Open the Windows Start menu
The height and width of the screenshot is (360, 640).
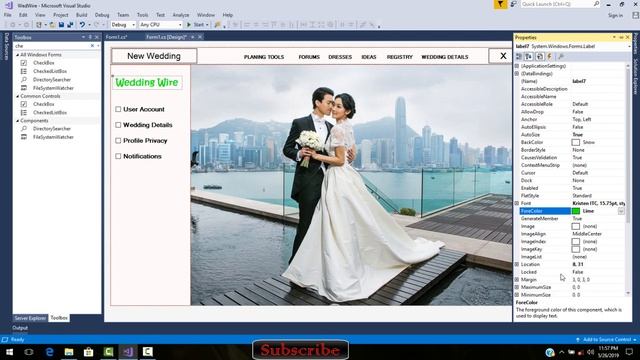click(9, 352)
